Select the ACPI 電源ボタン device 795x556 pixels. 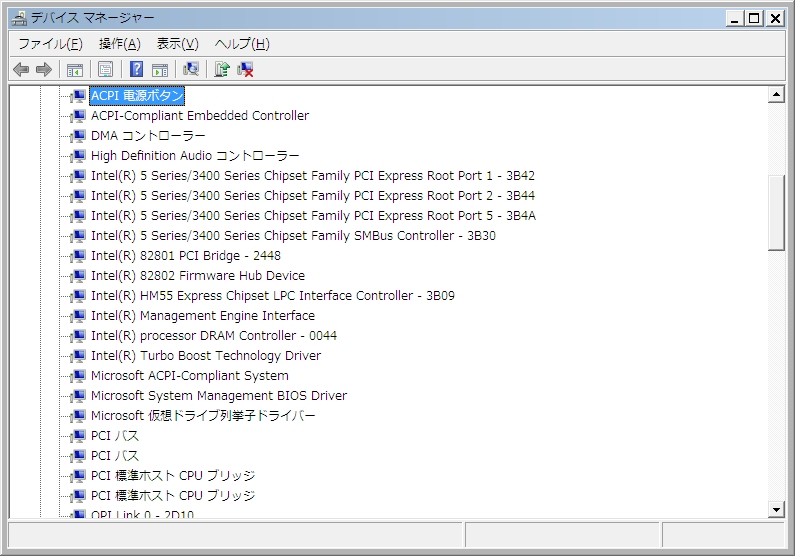pyautogui.click(x=137, y=96)
